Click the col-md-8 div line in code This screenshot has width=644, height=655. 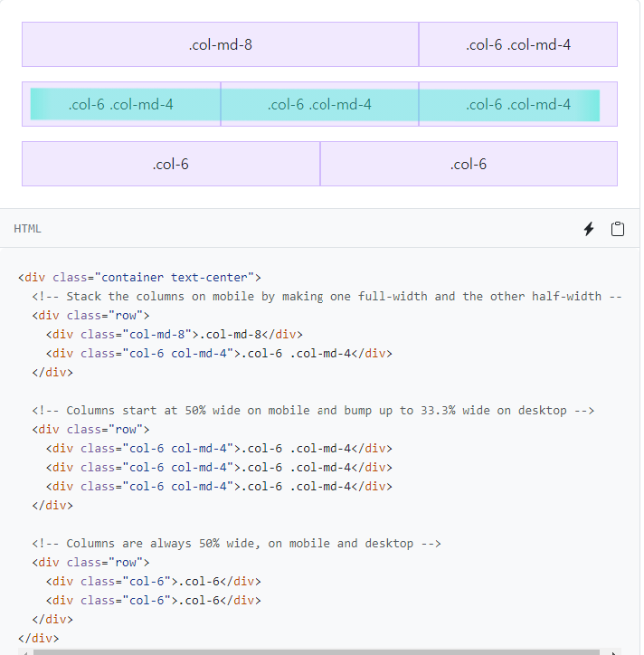(175, 335)
